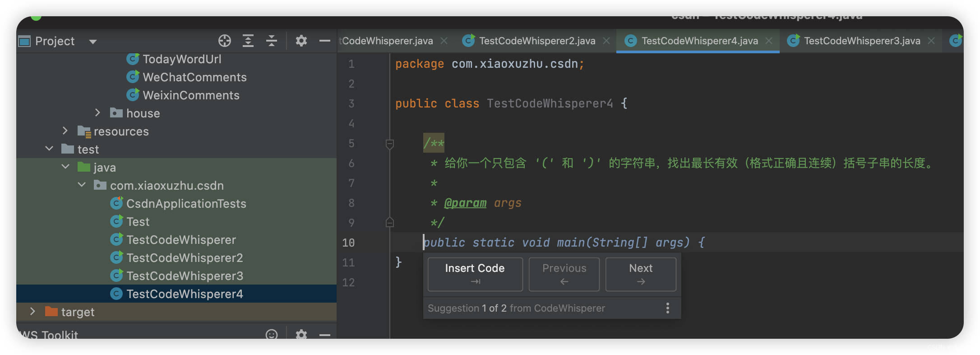Open Project panel settings gear

(301, 41)
